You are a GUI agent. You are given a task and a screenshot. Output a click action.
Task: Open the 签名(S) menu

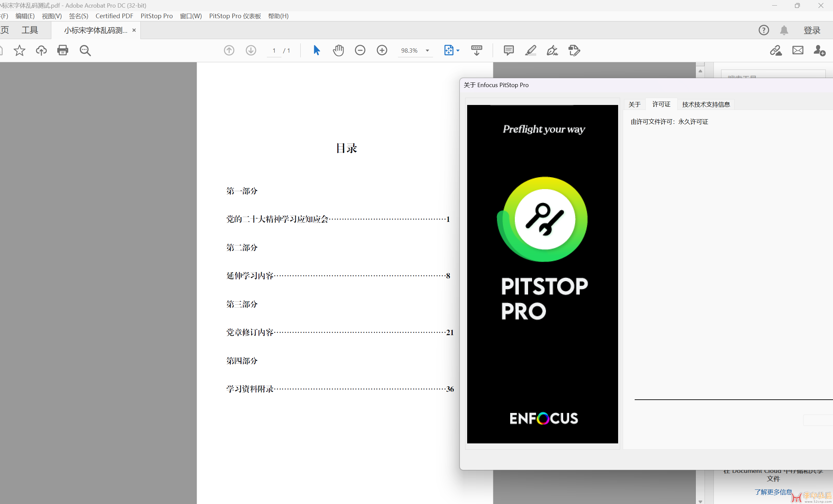coord(78,16)
